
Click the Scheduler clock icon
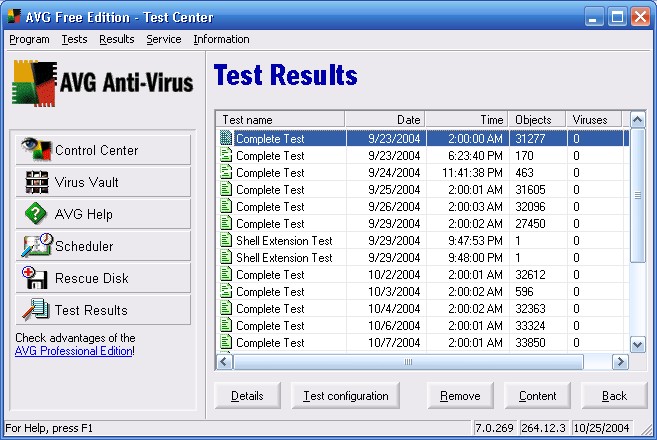(x=37, y=245)
